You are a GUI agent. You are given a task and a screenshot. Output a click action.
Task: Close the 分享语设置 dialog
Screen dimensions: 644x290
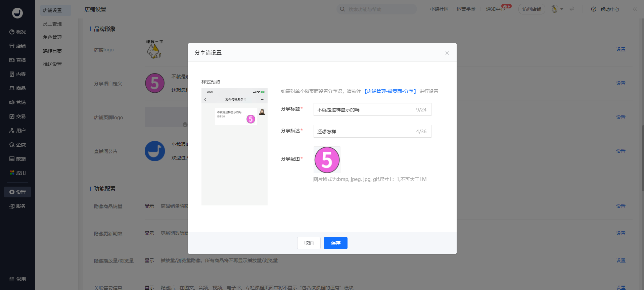tap(447, 53)
